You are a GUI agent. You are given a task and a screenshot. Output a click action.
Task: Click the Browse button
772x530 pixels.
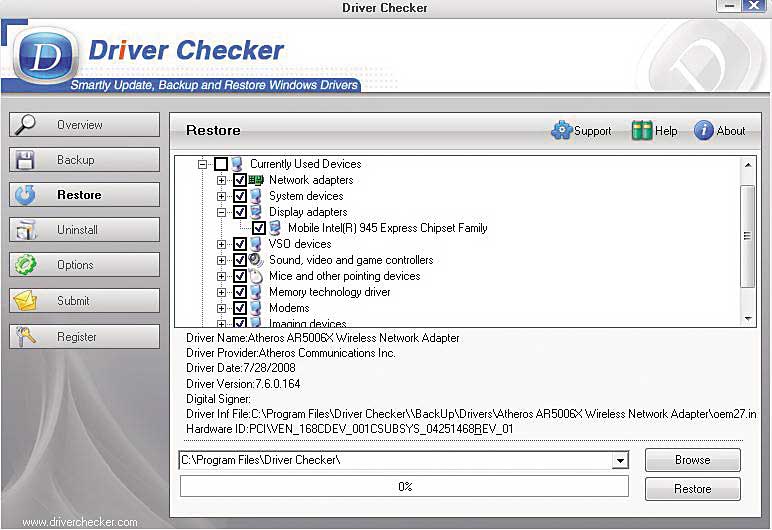coord(692,460)
